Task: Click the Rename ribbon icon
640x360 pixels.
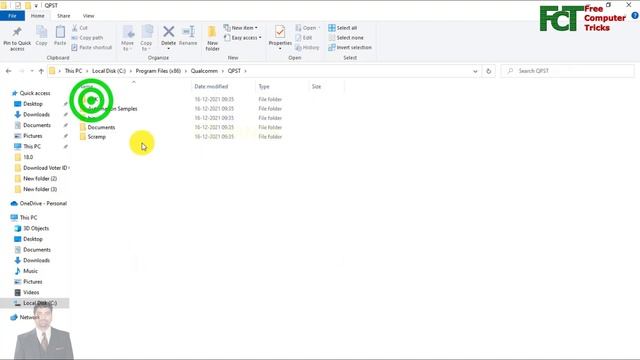Action: coord(188,36)
